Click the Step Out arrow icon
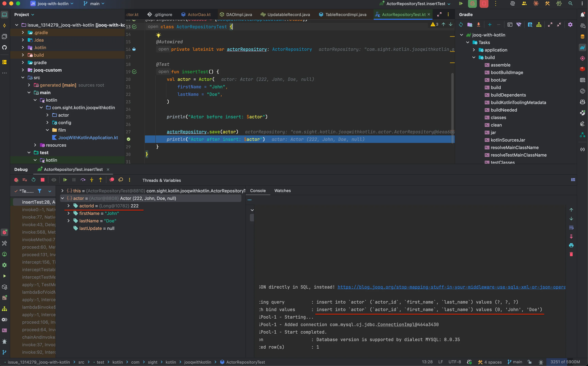Image resolution: width=588 pixels, height=366 pixels. 101,180
